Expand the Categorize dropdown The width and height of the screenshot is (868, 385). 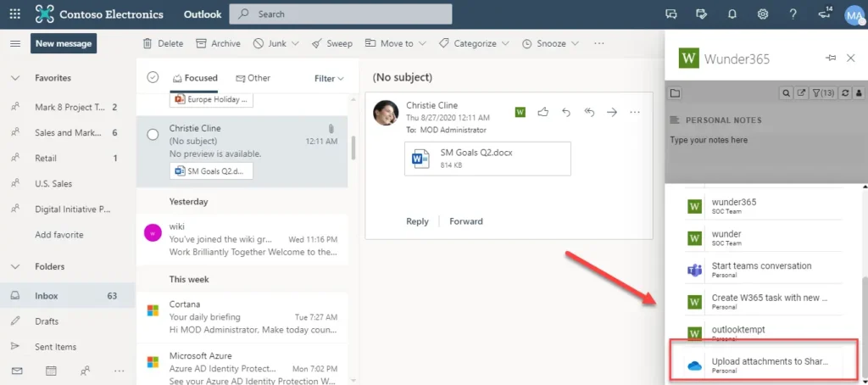point(474,43)
